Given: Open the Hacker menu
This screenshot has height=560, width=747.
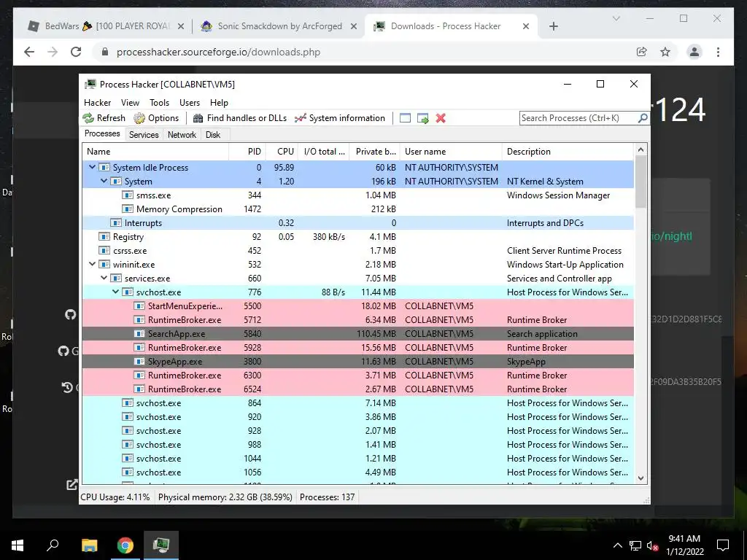Looking at the screenshot, I should pyautogui.click(x=97, y=103).
